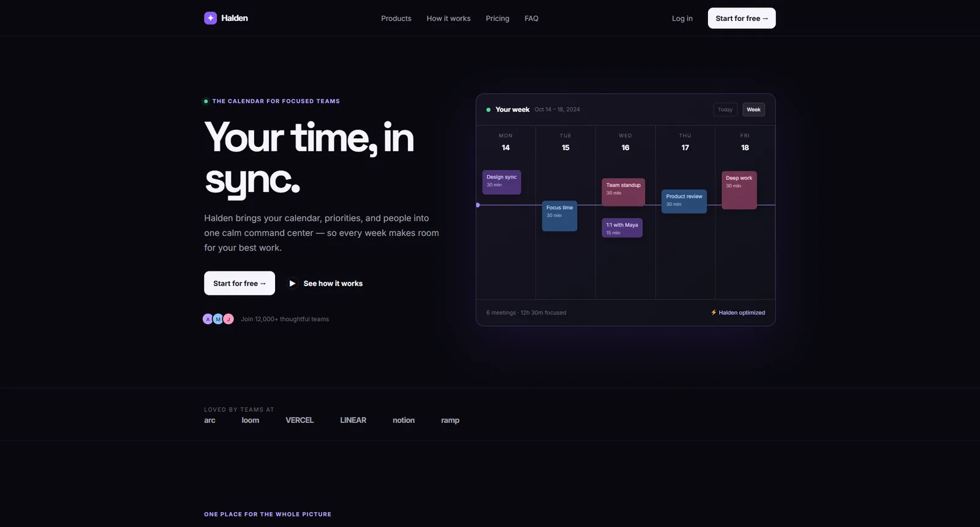Click the hero Start for free button

tap(239, 283)
